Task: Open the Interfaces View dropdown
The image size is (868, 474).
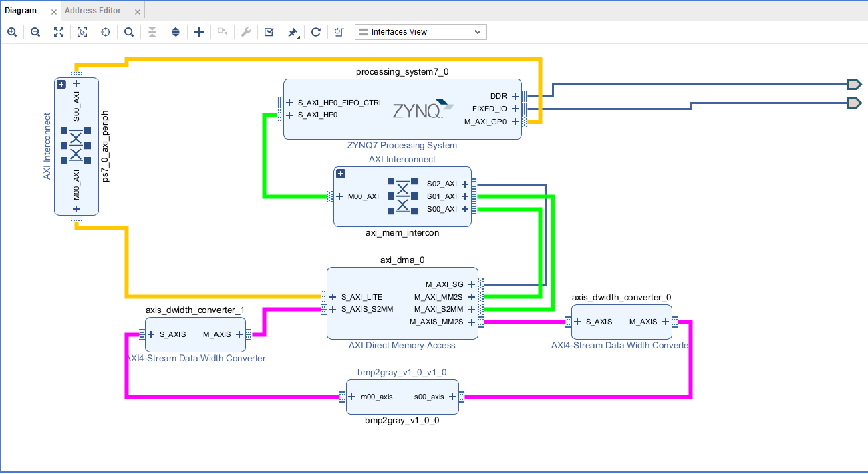Action: click(421, 32)
